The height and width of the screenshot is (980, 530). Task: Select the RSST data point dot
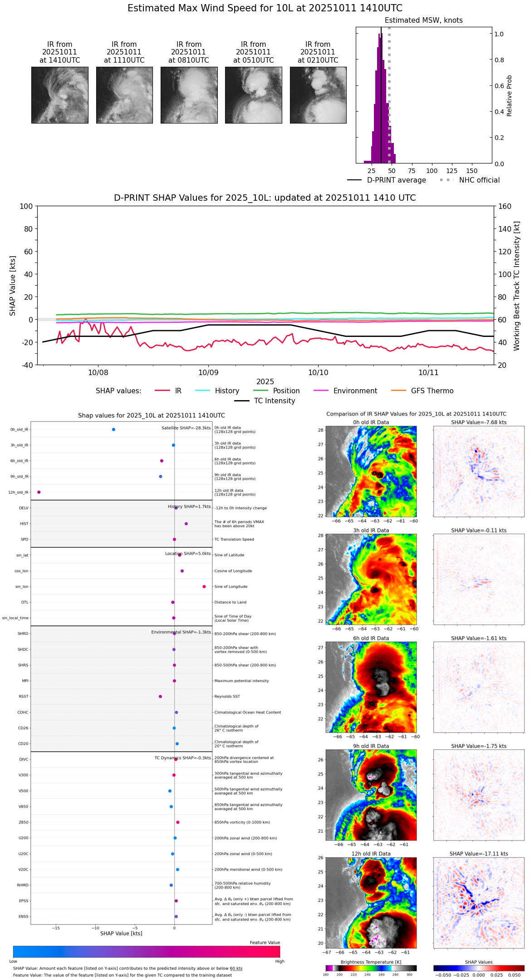coord(160,697)
